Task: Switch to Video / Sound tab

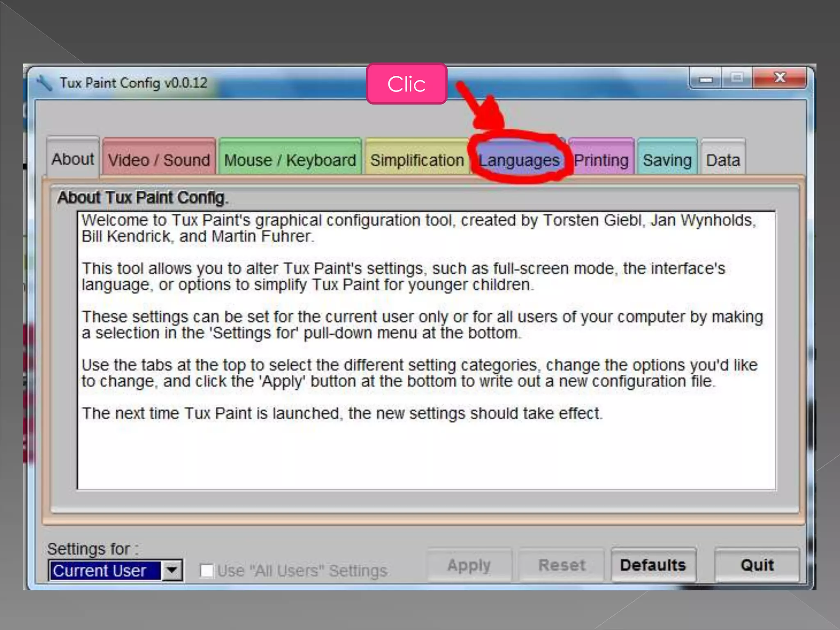Action: point(159,160)
